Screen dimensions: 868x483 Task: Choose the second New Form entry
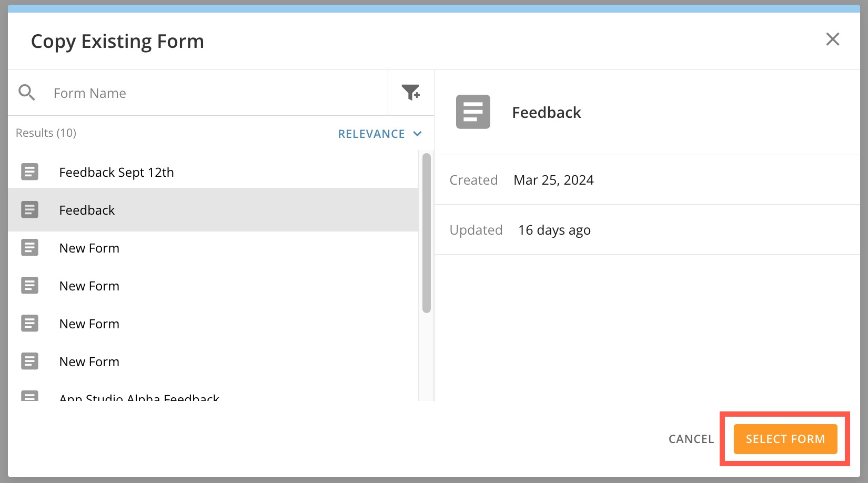[x=89, y=286]
